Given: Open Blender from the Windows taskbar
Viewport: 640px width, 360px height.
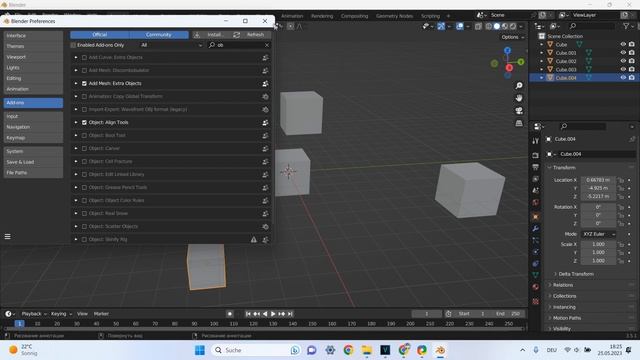Looking at the screenshot, I should (440, 350).
